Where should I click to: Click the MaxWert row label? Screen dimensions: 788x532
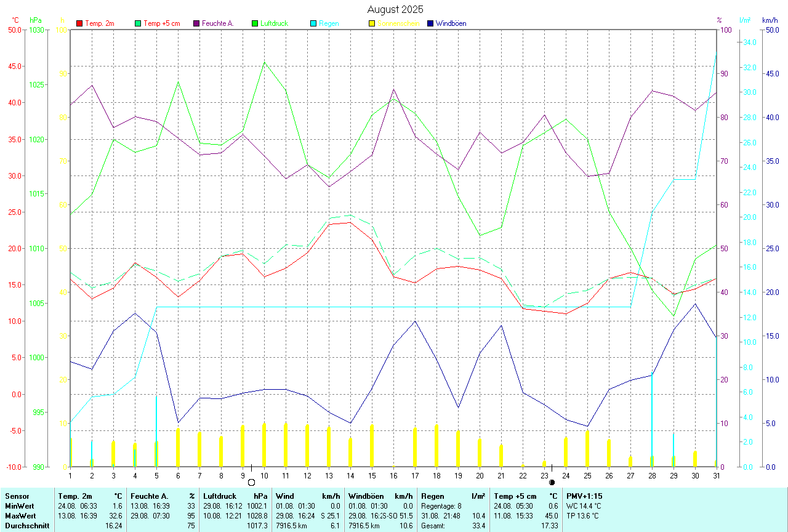pyautogui.click(x=20, y=515)
